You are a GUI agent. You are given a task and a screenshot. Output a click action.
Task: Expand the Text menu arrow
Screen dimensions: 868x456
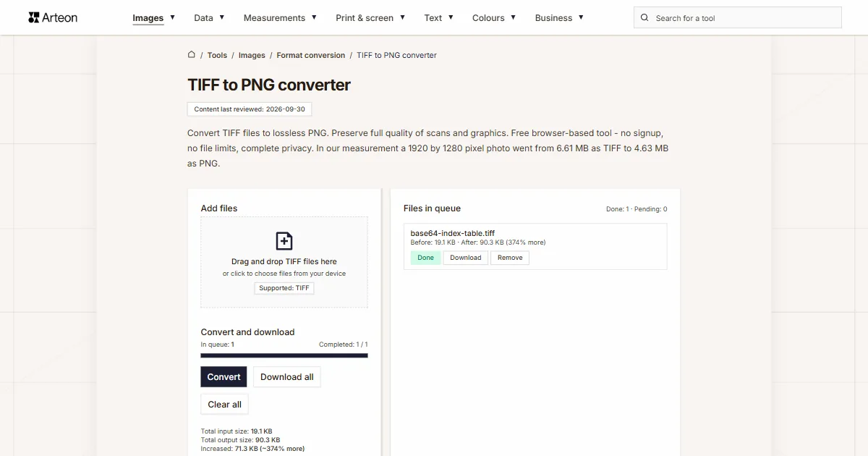pyautogui.click(x=451, y=17)
